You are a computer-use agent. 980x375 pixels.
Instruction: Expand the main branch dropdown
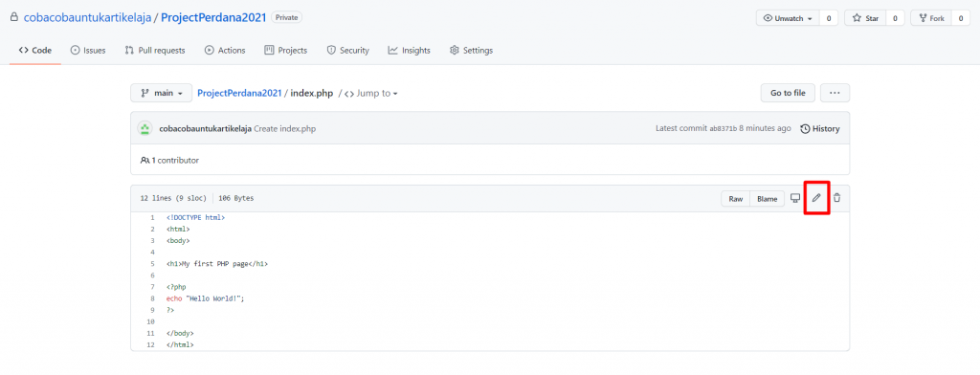[161, 93]
